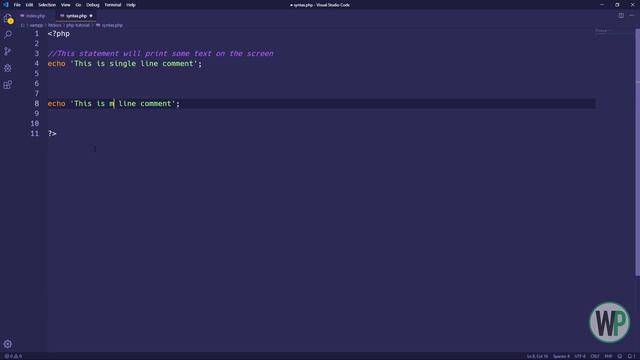Image resolution: width=640 pixels, height=360 pixels.
Task: Open the File menu
Action: pyautogui.click(x=17, y=5)
